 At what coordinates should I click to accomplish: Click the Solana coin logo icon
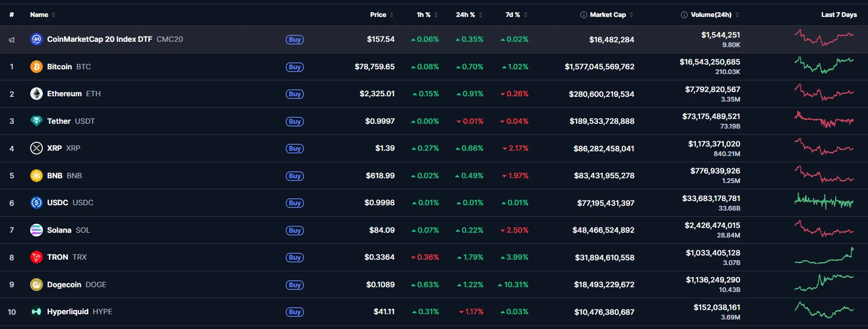point(37,230)
